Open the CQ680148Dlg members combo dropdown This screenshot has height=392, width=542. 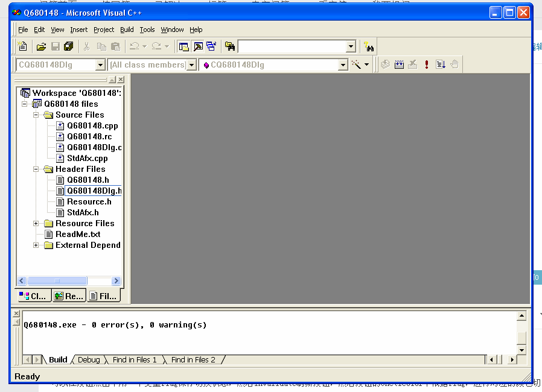point(343,65)
